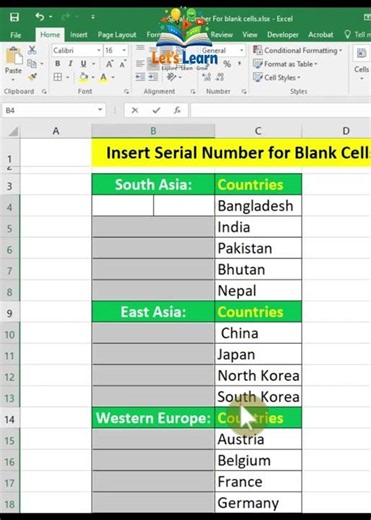Expand the Paste options arrow
The height and width of the screenshot is (520, 371).
(x=13, y=80)
